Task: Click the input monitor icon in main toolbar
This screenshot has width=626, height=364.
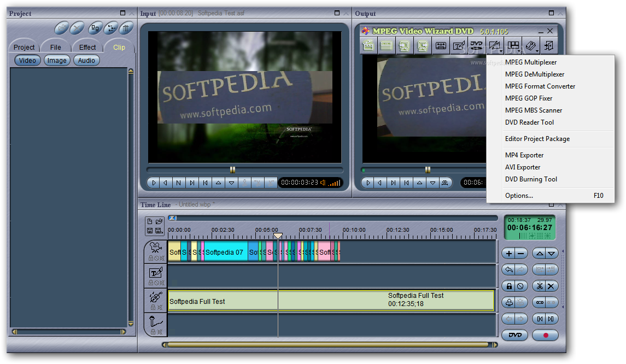Action: [405, 45]
